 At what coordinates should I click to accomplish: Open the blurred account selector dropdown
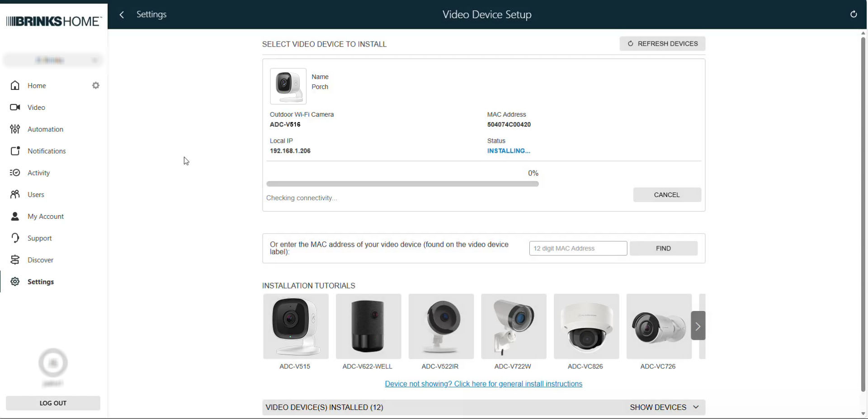pos(53,60)
